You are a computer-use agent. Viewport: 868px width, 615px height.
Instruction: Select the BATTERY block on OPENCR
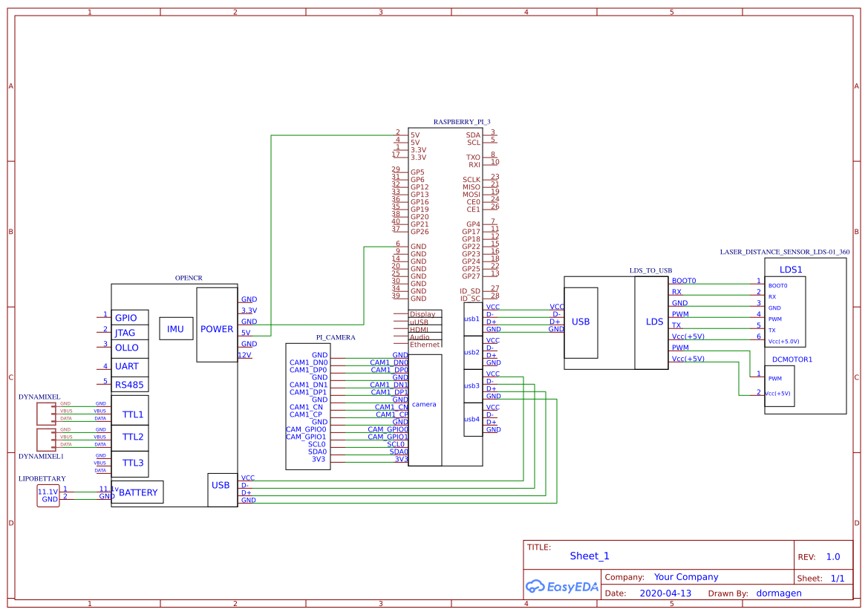tap(138, 492)
